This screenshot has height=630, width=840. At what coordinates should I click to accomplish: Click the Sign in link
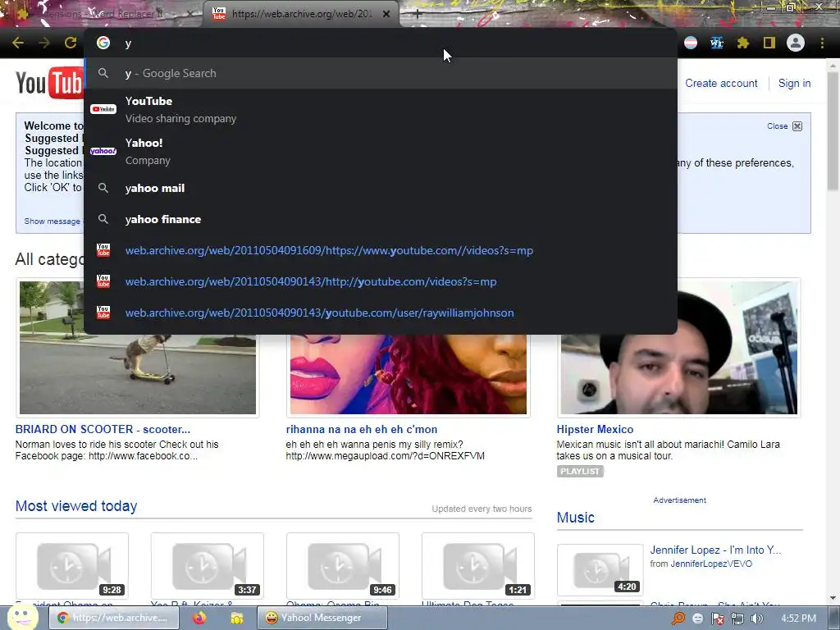pos(794,83)
